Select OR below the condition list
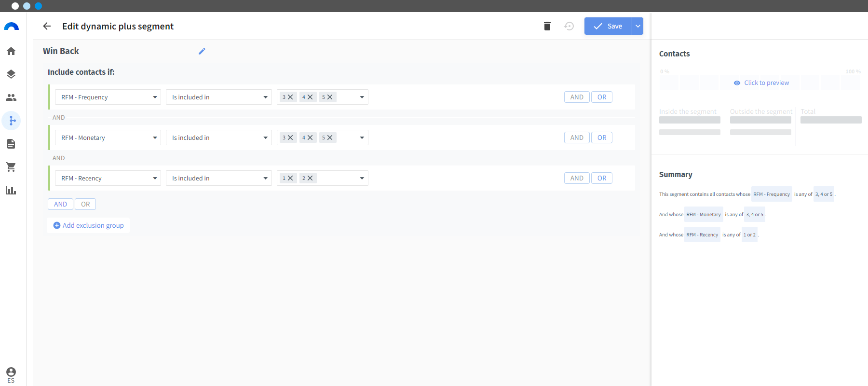This screenshot has width=868, height=386. coord(85,204)
